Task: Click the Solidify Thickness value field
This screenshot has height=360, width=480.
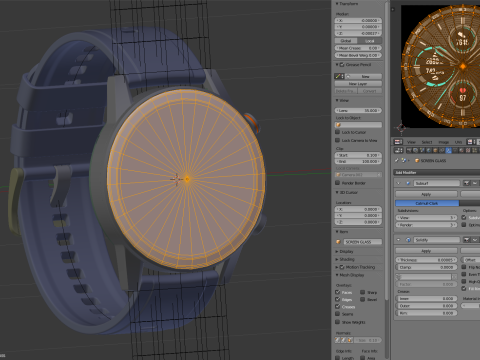Action: click(426, 260)
